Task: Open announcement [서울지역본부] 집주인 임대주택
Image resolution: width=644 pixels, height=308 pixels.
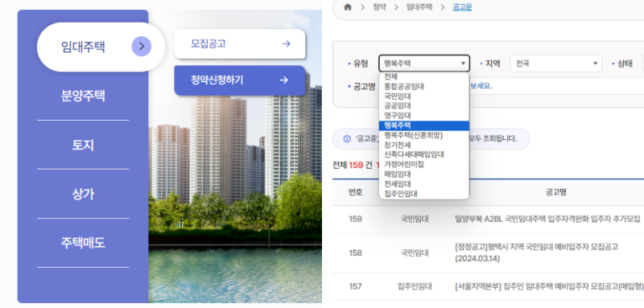Action: coord(549,286)
